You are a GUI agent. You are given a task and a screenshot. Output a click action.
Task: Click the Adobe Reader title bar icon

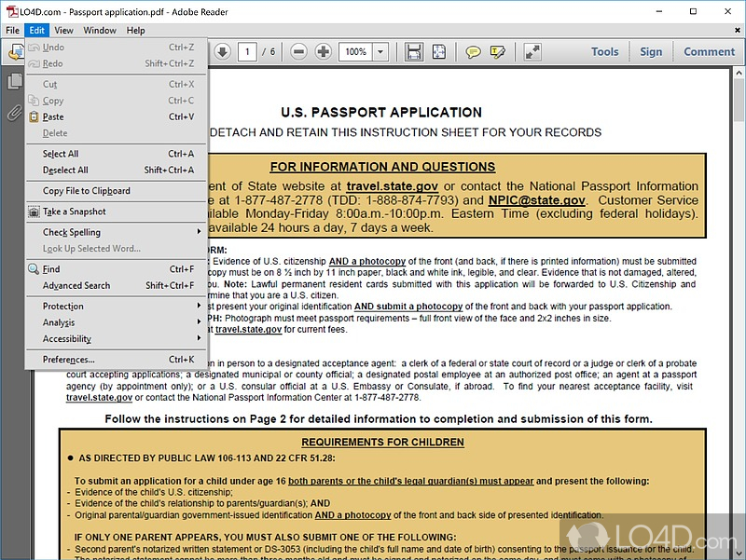(12, 11)
